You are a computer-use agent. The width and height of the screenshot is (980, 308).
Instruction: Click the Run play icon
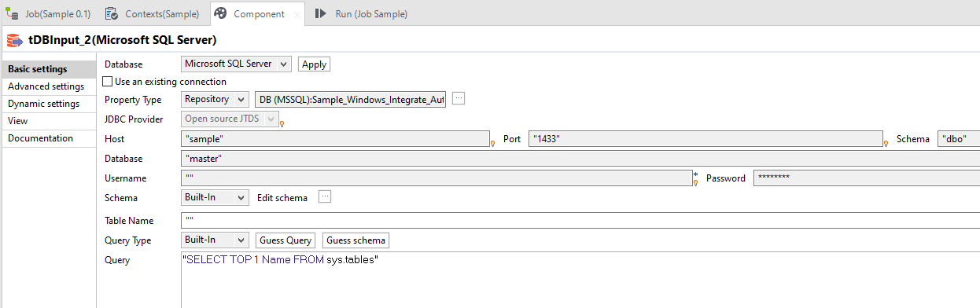coord(320,14)
